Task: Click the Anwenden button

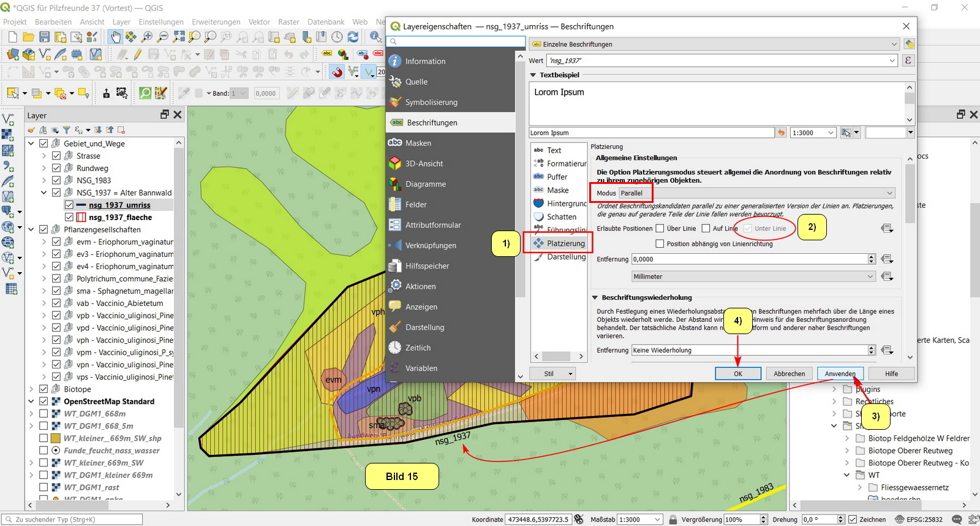Action: coord(840,374)
